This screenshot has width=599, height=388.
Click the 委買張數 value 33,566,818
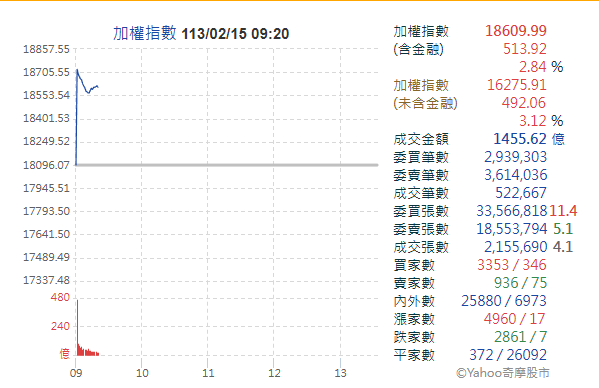click(x=512, y=211)
